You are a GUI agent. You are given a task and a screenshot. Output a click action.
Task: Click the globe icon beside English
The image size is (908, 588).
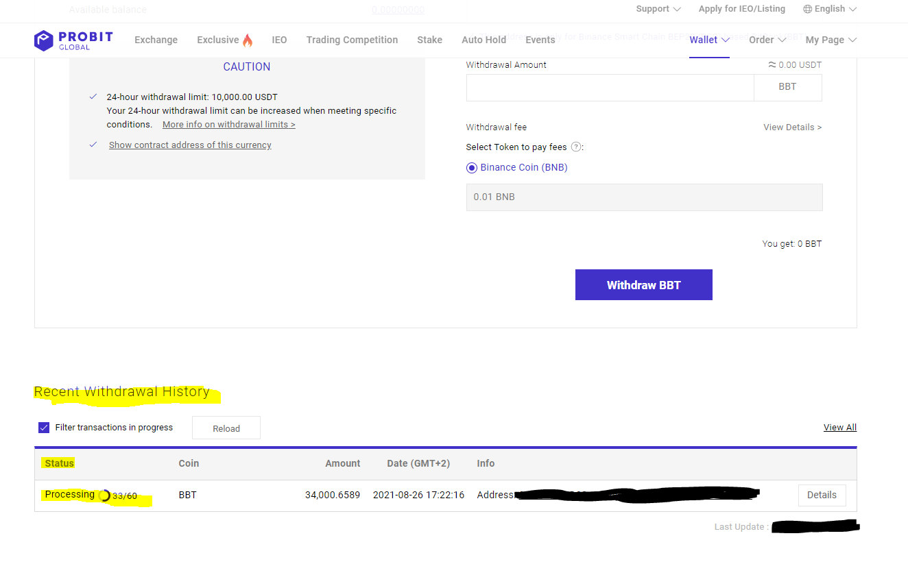click(x=807, y=9)
